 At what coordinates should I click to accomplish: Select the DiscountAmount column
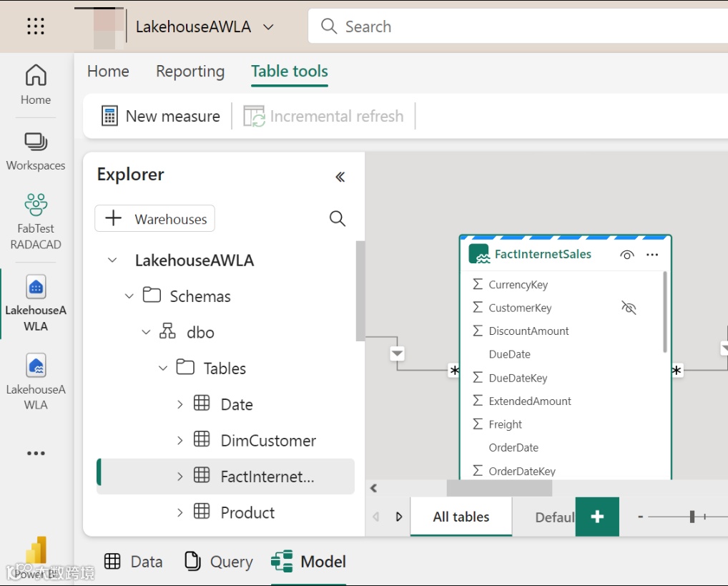pos(528,331)
